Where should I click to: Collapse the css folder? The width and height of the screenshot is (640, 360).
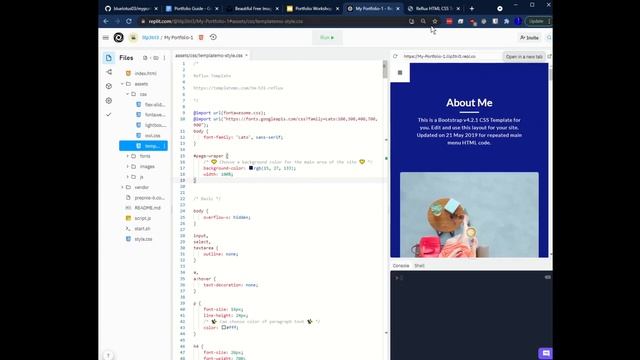[127, 94]
